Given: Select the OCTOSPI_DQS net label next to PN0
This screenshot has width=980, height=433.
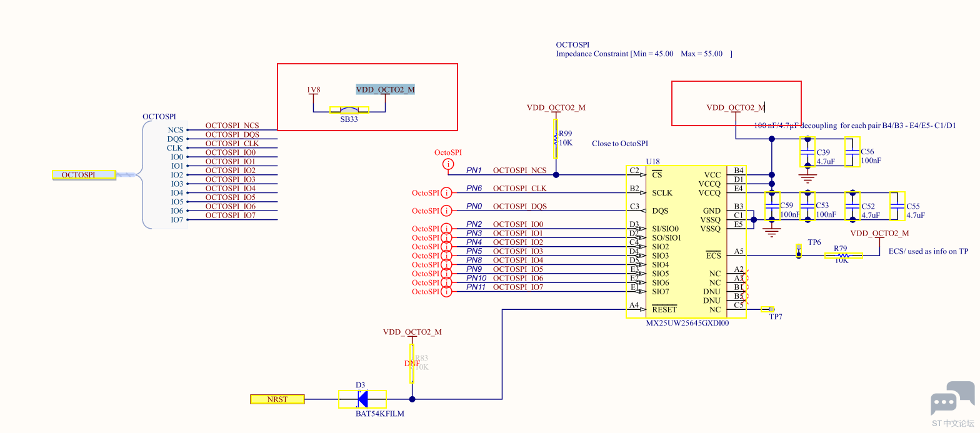Looking at the screenshot, I should (520, 206).
